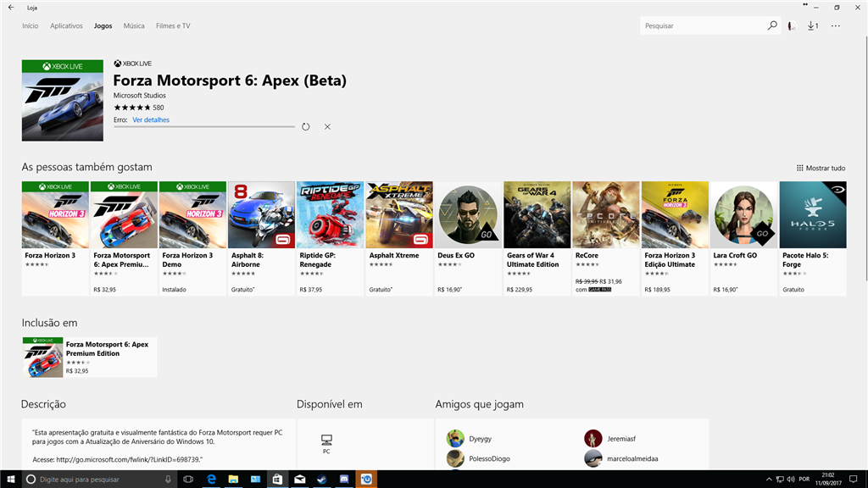Image resolution: width=868 pixels, height=488 pixels.
Task: Open the Microsoft Studios publisher link
Action: (140, 95)
